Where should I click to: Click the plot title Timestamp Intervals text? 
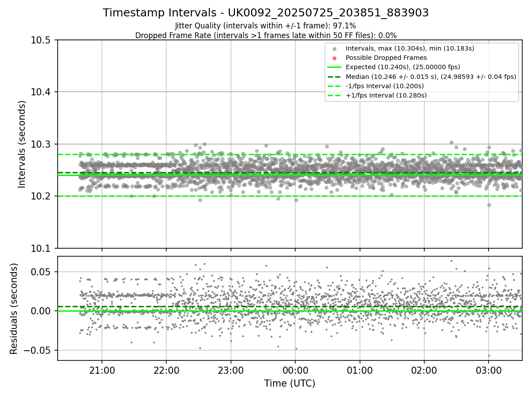pyautogui.click(x=266, y=13)
